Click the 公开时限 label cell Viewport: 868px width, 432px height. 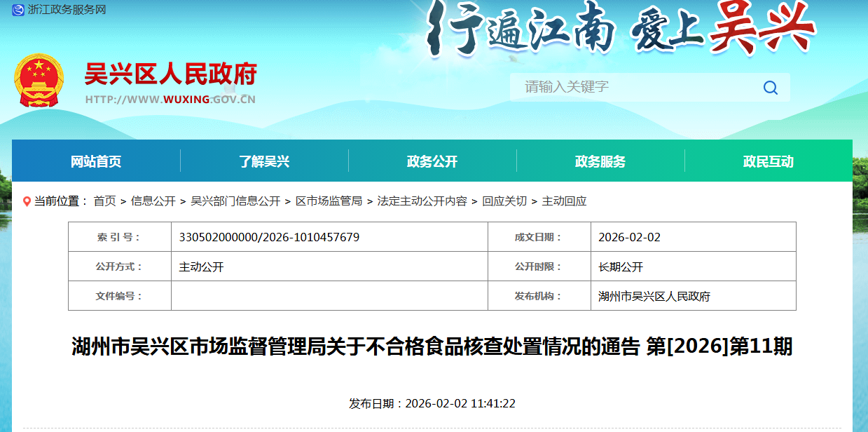pos(539,266)
